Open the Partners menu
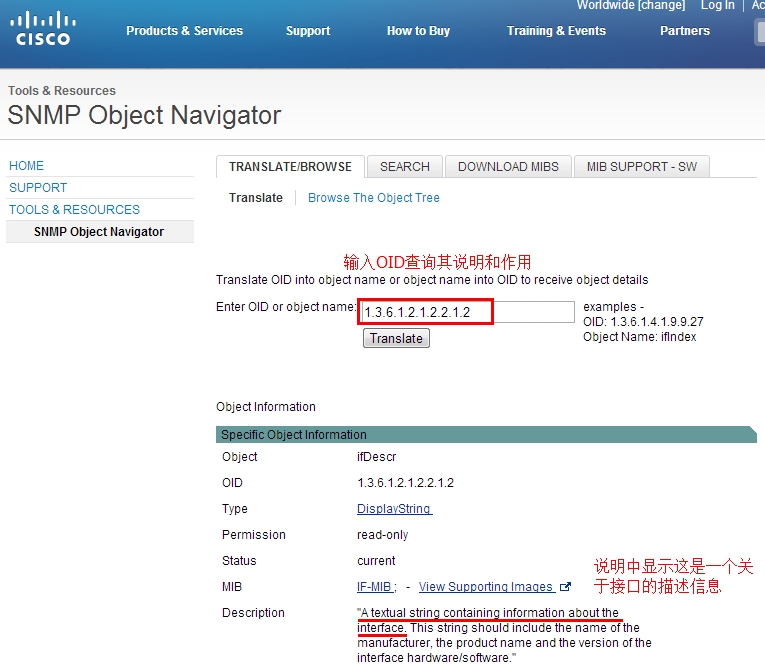The height and width of the screenshot is (664, 765). (x=684, y=31)
